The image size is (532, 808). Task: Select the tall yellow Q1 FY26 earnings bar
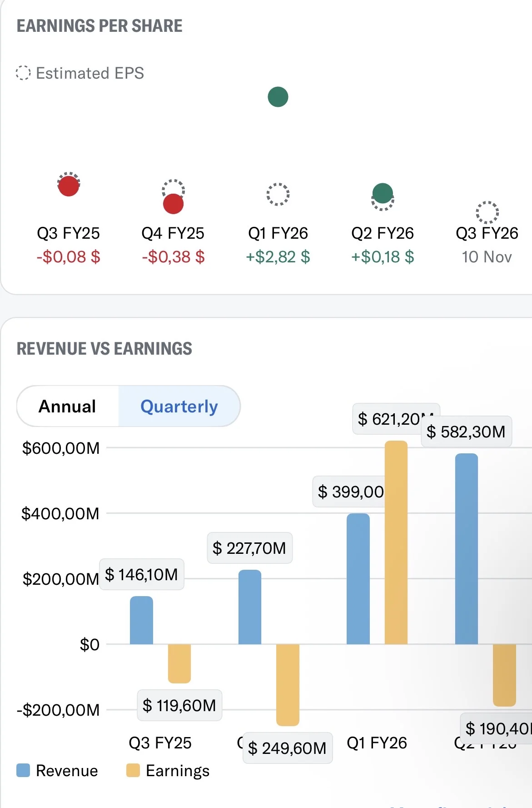coord(396,542)
